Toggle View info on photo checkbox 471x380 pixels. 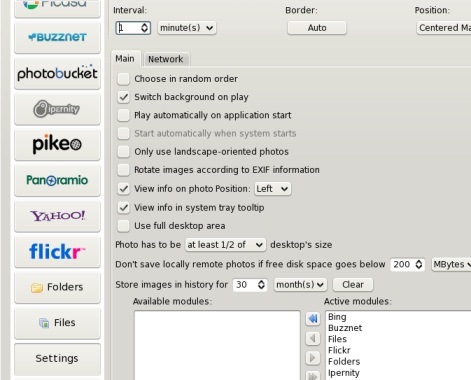pyautogui.click(x=123, y=189)
